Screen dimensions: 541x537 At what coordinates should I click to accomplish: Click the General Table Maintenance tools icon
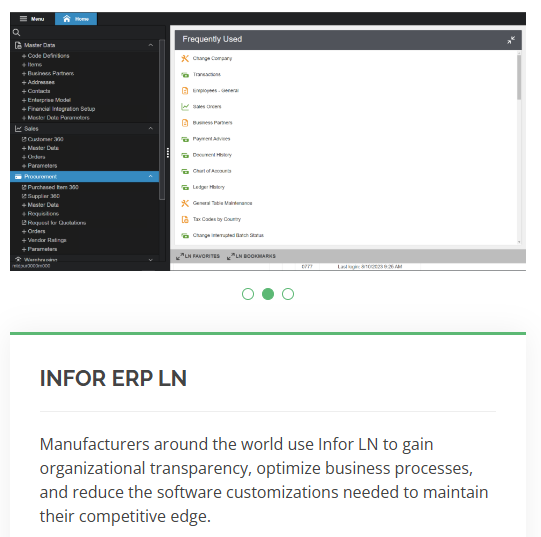tap(185, 203)
